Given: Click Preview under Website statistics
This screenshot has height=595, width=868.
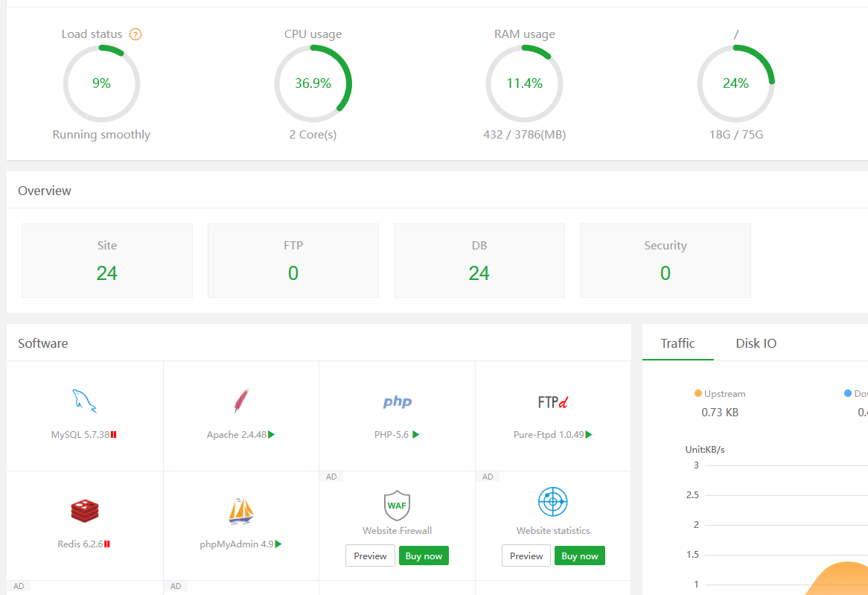Looking at the screenshot, I should (x=526, y=556).
